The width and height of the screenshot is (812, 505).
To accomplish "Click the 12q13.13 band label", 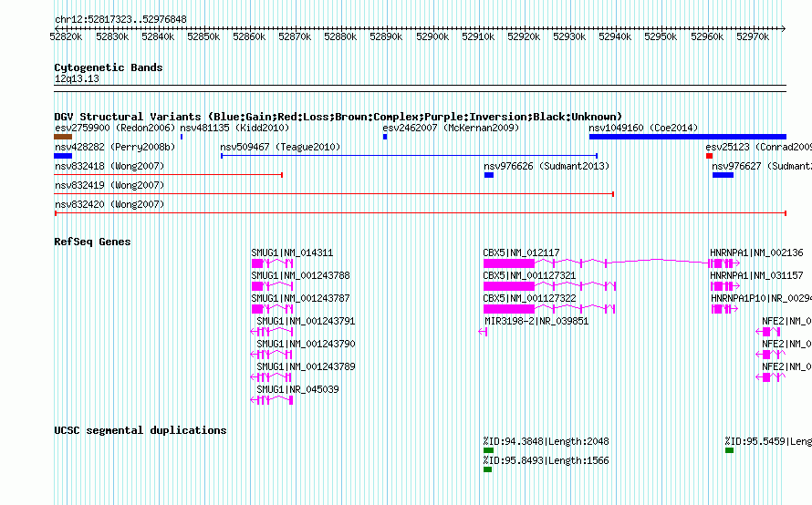I will tap(77, 78).
